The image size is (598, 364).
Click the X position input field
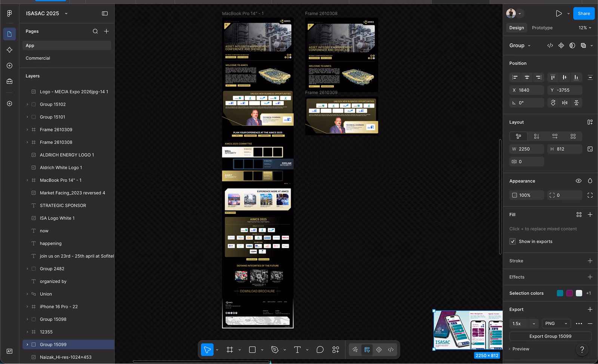(527, 90)
